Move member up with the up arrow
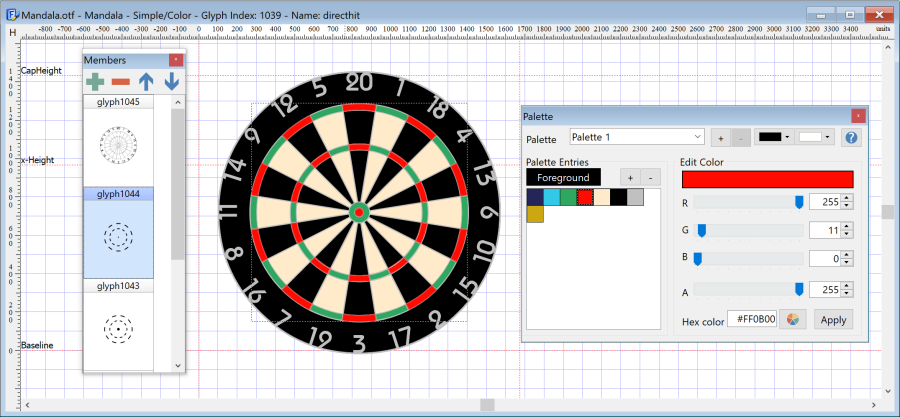This screenshot has width=900, height=417. click(146, 82)
